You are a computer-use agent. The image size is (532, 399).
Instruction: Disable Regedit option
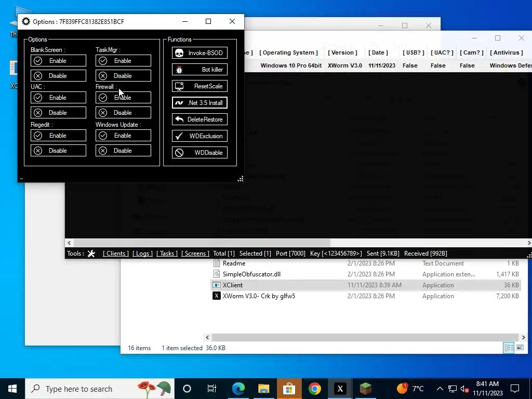point(58,151)
